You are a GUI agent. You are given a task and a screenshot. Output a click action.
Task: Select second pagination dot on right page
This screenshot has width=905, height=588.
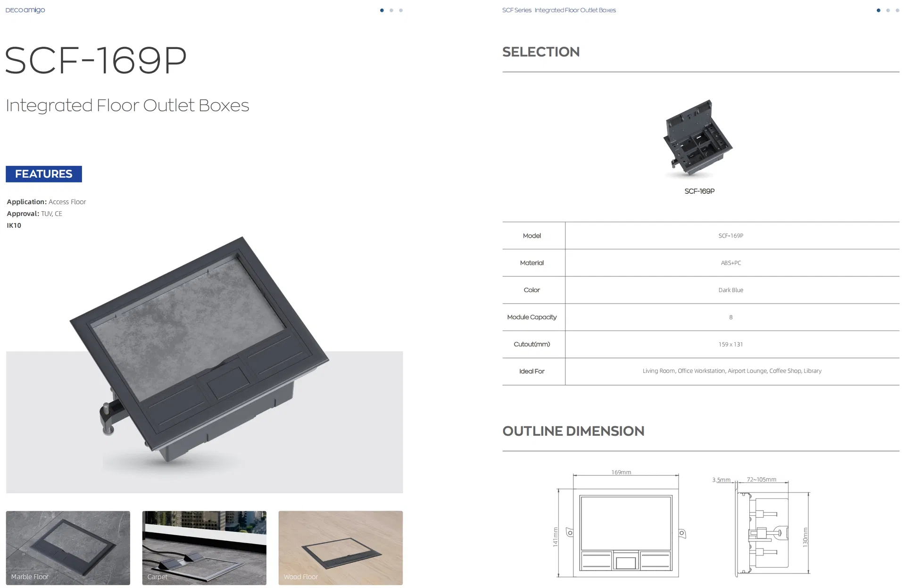[888, 10]
